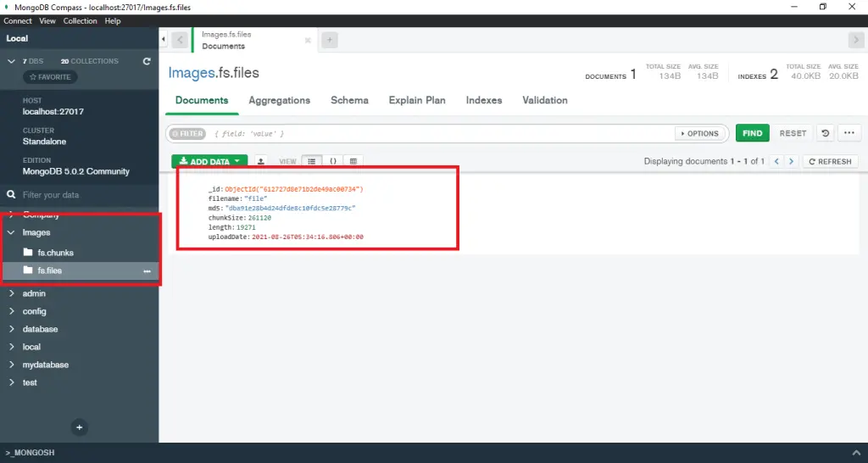Collapse the Images database tree

(x=11, y=232)
